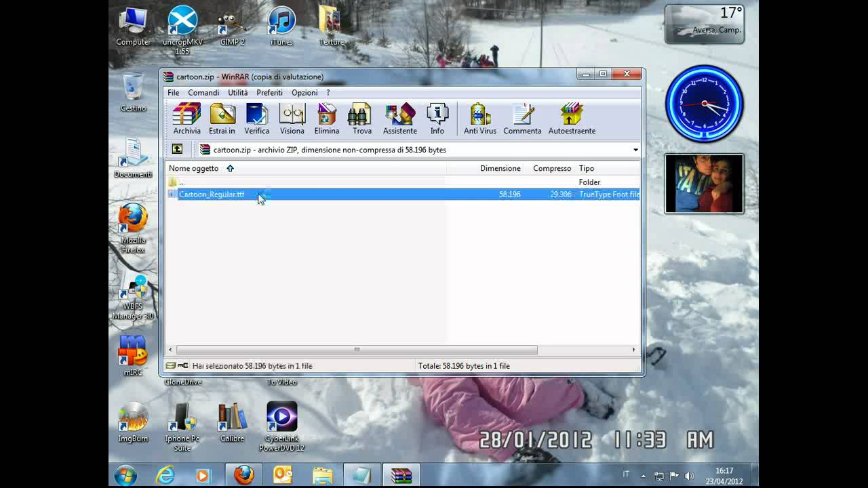
Task: Open CyberLink PowerDVD 12 desktop icon
Action: point(281,427)
